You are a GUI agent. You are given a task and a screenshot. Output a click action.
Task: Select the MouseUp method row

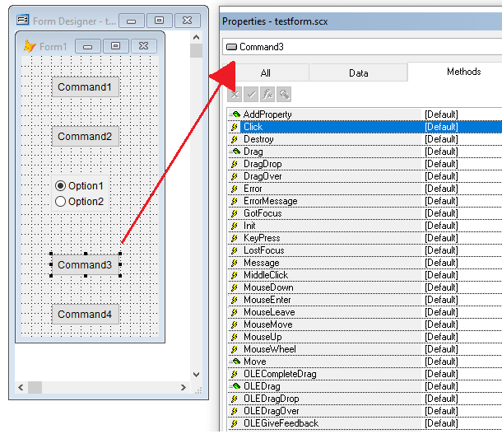coord(365,337)
